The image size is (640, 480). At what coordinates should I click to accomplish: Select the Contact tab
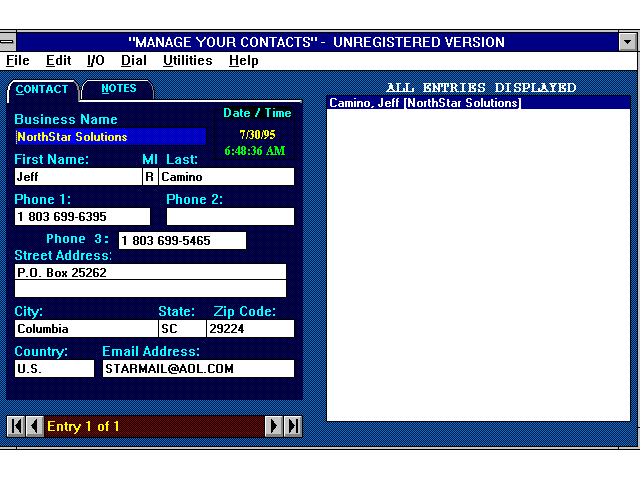point(43,90)
